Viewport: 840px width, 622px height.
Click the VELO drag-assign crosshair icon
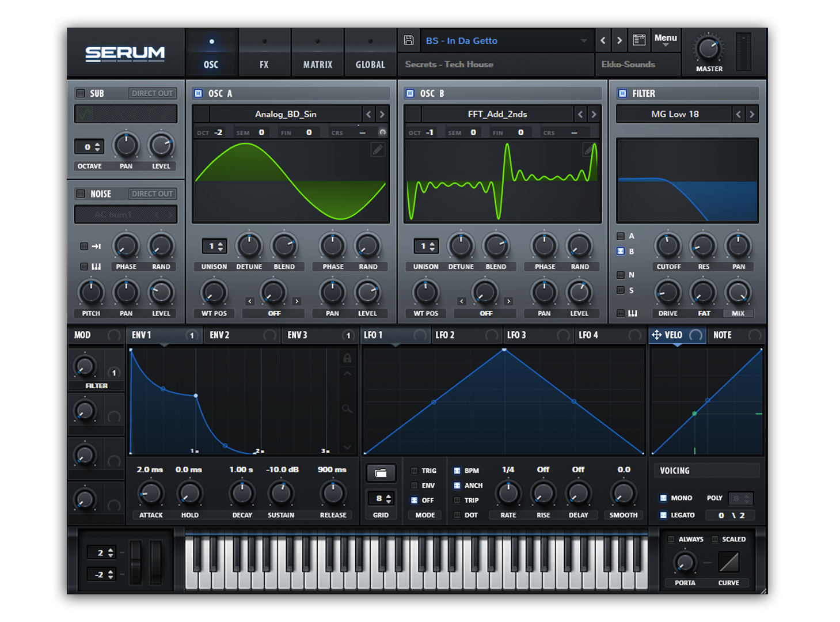pyautogui.click(x=656, y=335)
